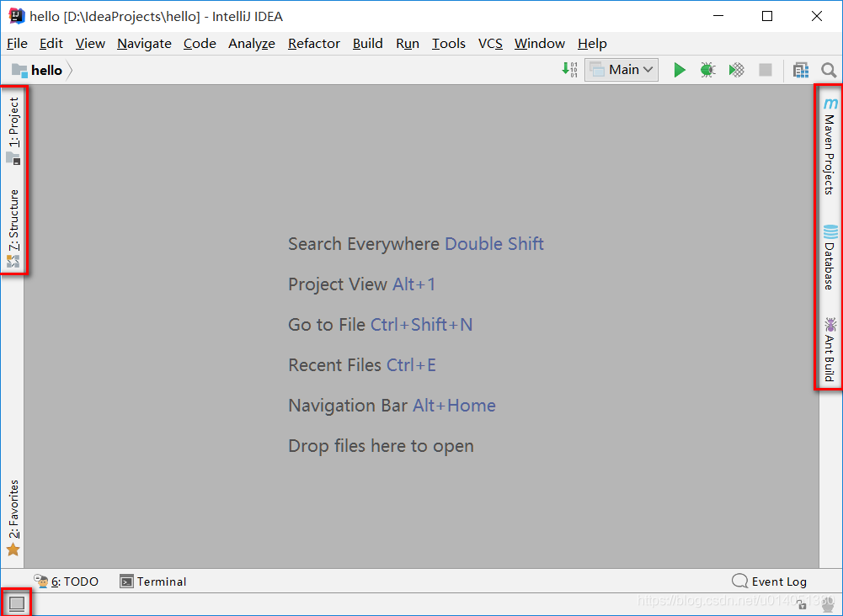
Task: Open the Main run configuration dropdown
Action: click(x=622, y=70)
